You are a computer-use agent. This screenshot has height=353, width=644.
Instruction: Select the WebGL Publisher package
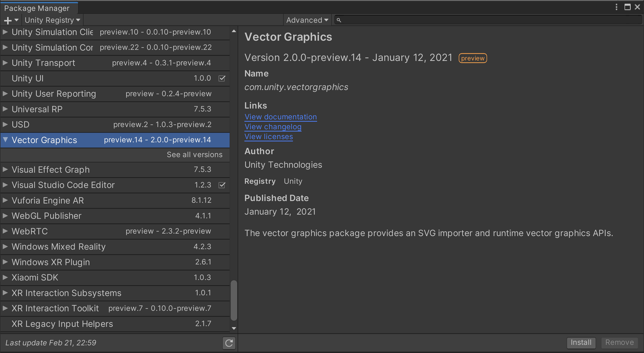click(x=115, y=216)
